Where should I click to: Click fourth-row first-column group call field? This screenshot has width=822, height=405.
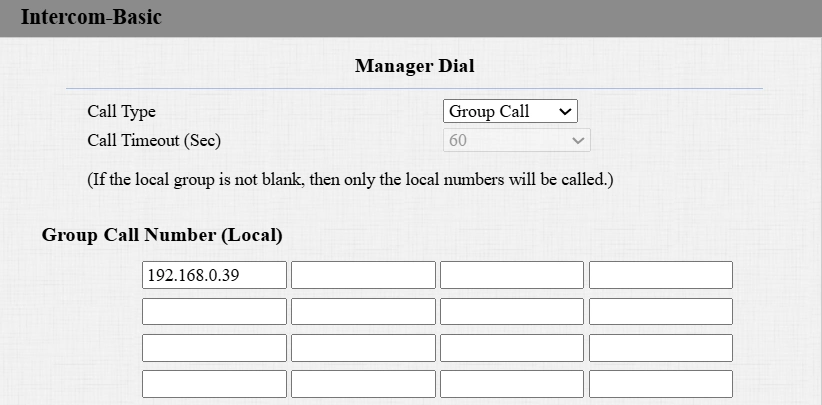click(x=214, y=384)
